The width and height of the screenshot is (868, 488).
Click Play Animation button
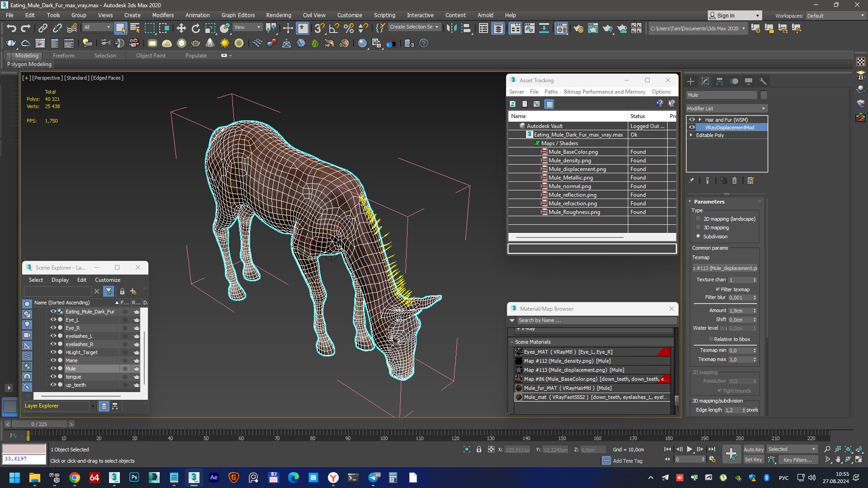tap(689, 449)
